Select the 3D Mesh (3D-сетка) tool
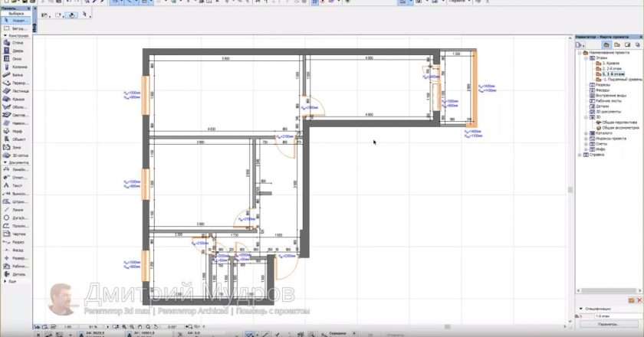Screen dimensions: 644x337 pyautogui.click(x=15, y=155)
